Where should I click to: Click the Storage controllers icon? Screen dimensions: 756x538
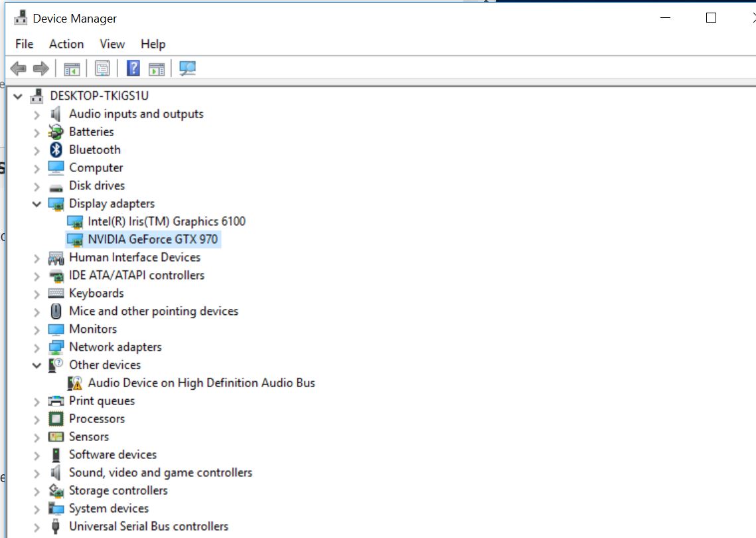pos(56,491)
